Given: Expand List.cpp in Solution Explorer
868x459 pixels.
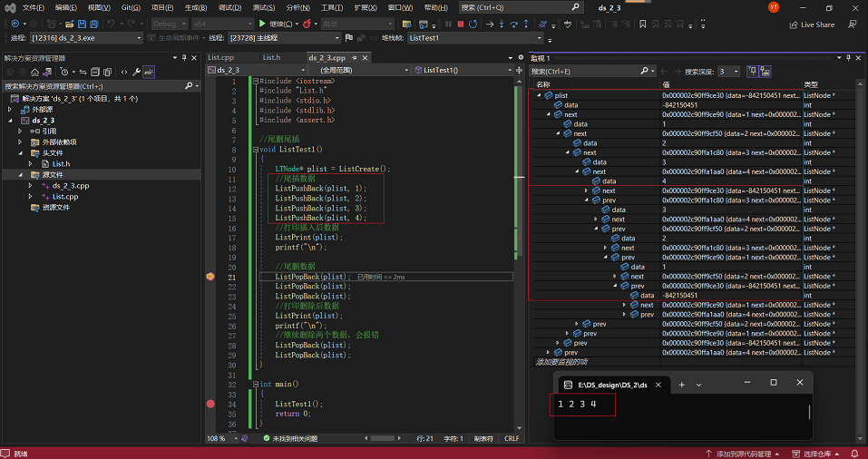Looking at the screenshot, I should pos(31,197).
